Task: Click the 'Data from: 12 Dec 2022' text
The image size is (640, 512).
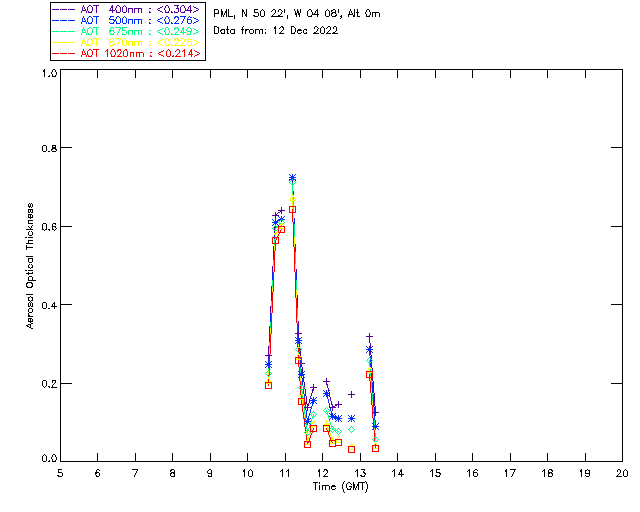Action: [x=276, y=31]
